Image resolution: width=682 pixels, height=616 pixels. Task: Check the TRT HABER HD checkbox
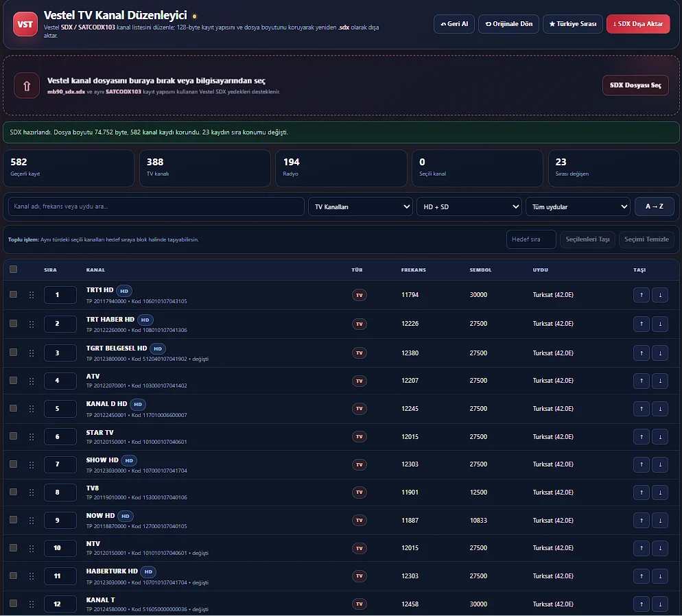coord(14,323)
